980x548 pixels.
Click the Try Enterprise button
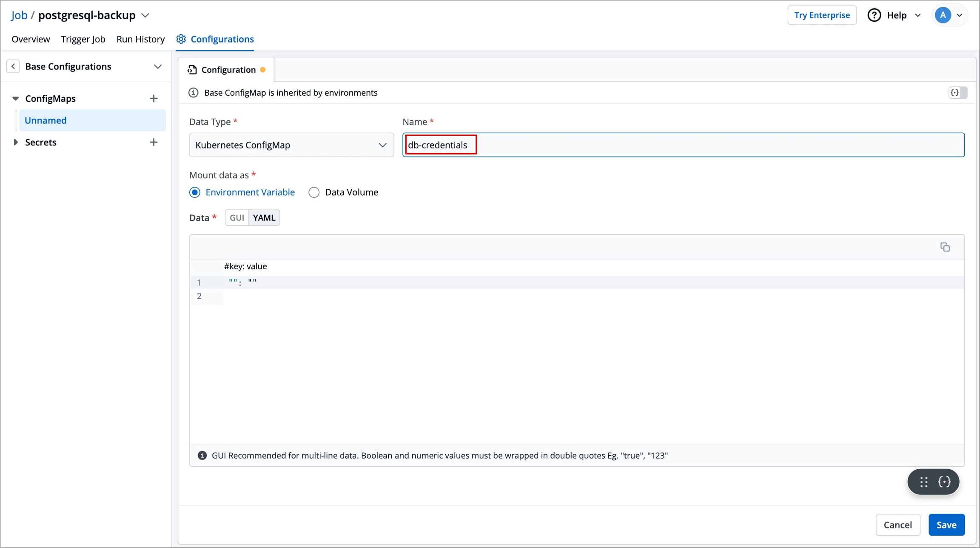(822, 15)
